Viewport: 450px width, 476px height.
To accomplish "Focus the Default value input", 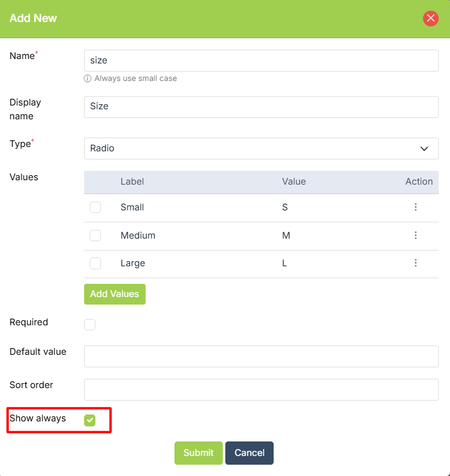I will click(260, 356).
